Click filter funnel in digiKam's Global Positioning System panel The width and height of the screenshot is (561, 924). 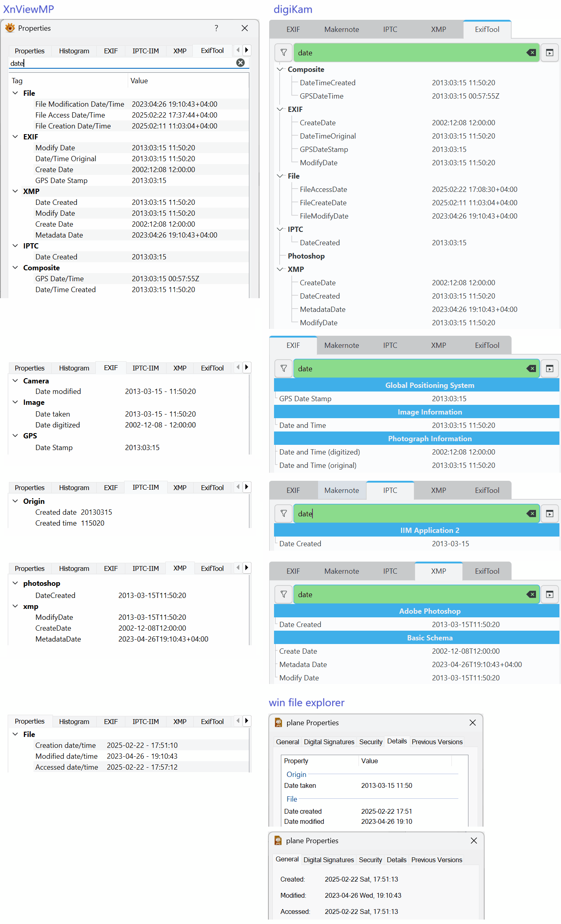pos(284,368)
